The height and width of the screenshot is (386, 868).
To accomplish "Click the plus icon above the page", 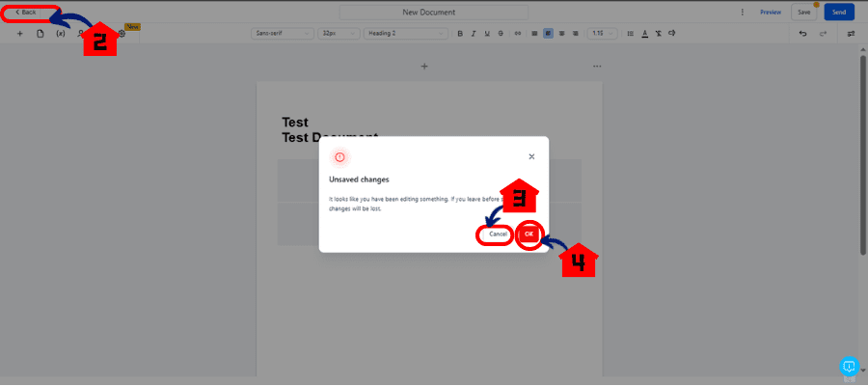I will [x=424, y=67].
